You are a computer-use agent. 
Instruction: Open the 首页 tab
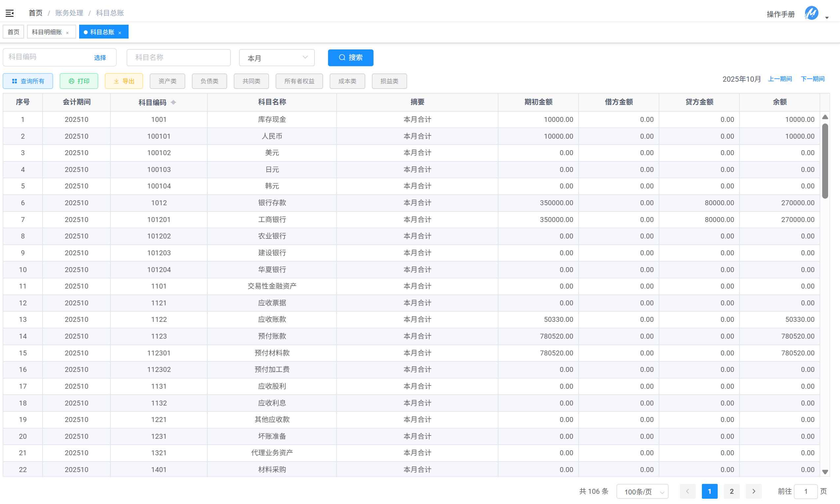click(x=14, y=32)
